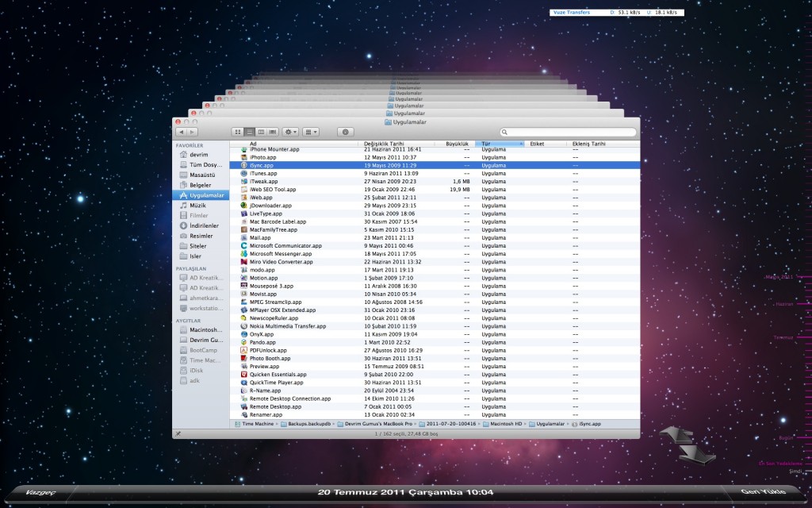Select Masaüstü in the sidebar
The width and height of the screenshot is (812, 508).
pyautogui.click(x=202, y=175)
